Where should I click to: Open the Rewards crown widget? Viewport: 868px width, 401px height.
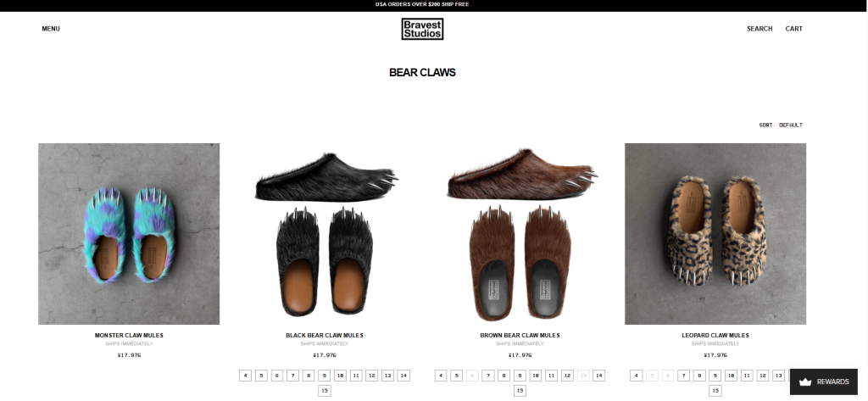[824, 382]
